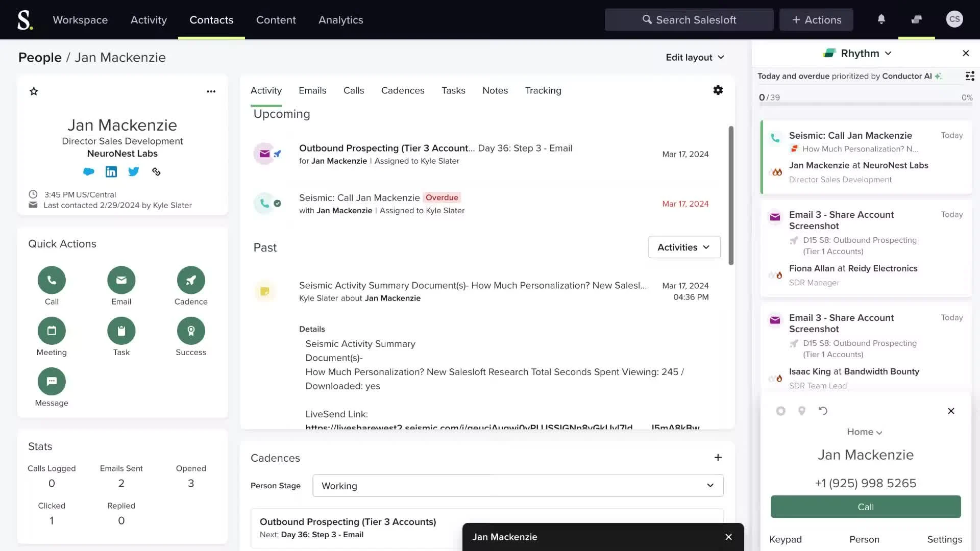The height and width of the screenshot is (551, 980).
Task: Open Jan Mackenzie's Salesforce record icon
Action: [89, 171]
